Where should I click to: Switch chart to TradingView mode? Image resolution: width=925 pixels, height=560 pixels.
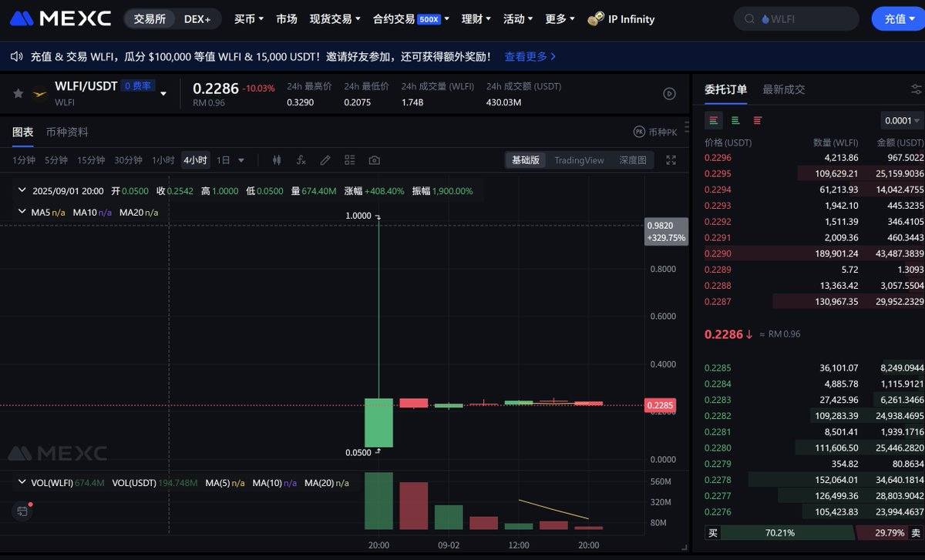579,160
